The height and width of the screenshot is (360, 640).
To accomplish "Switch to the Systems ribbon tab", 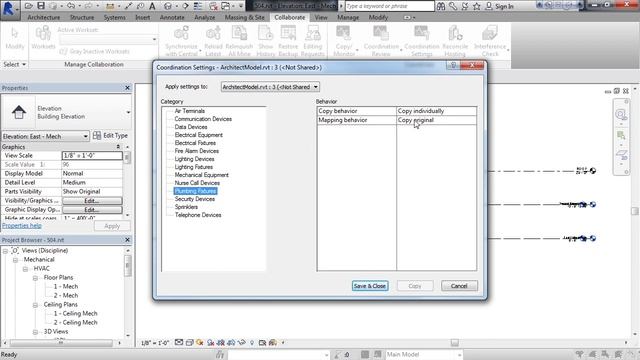I will pyautogui.click(x=115, y=18).
